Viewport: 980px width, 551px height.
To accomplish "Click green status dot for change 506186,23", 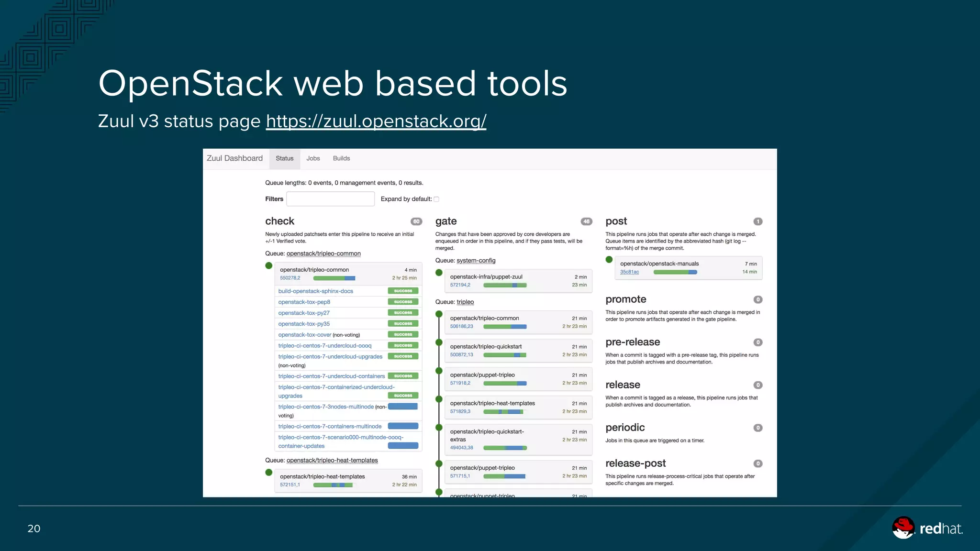I will point(439,314).
